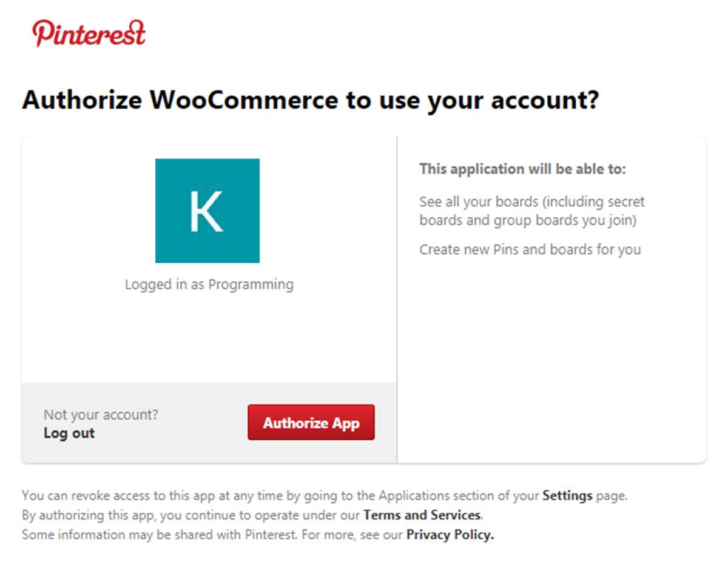The width and height of the screenshot is (728, 563).
Task: Open the Privacy Policy link
Action: (x=450, y=534)
